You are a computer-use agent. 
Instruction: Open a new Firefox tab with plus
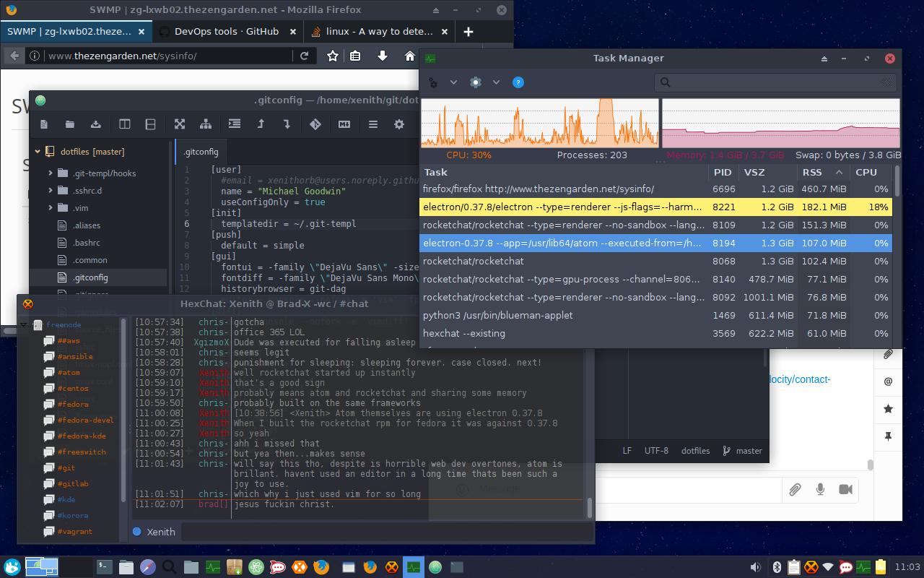468,32
